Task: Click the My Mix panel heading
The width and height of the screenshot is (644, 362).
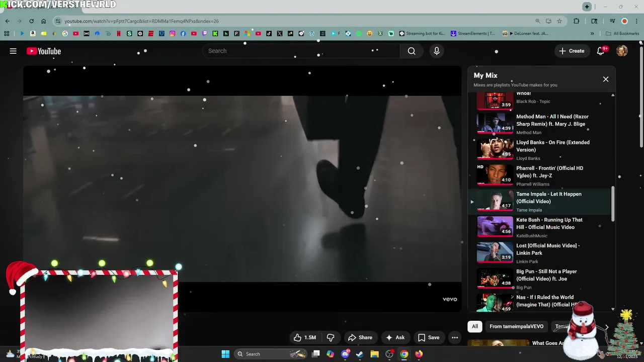Action: click(486, 75)
